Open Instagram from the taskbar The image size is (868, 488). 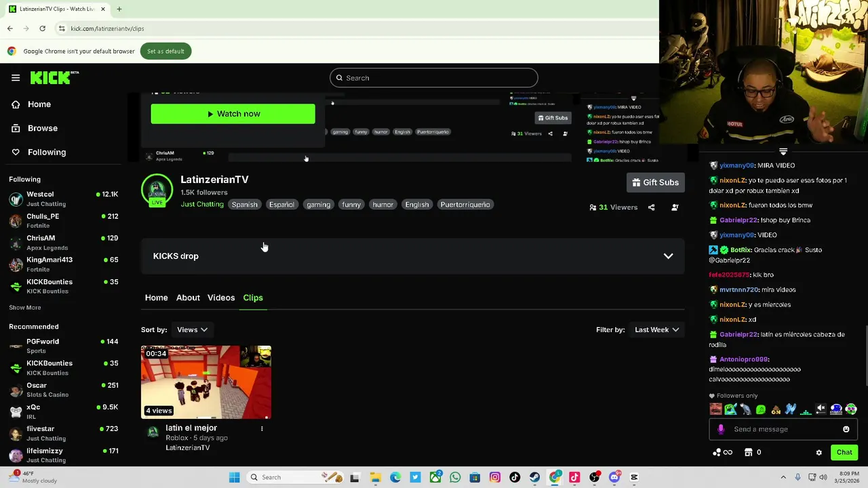[495, 477]
